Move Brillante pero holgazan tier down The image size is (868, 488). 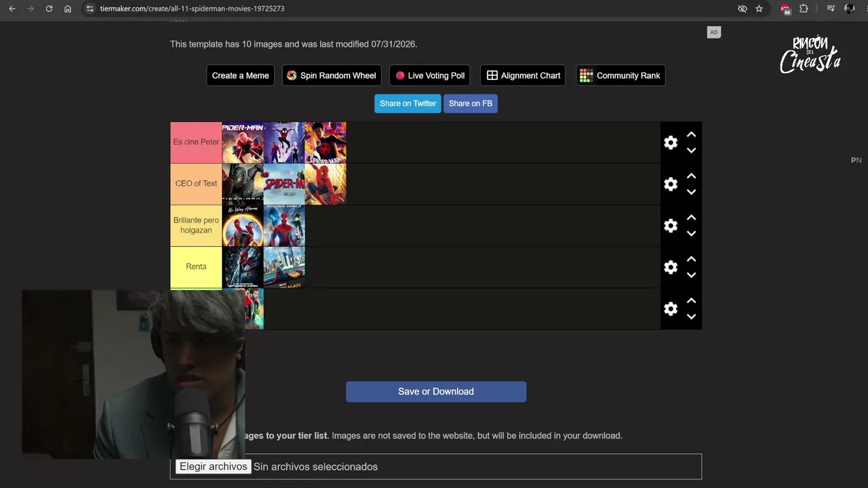tap(691, 233)
